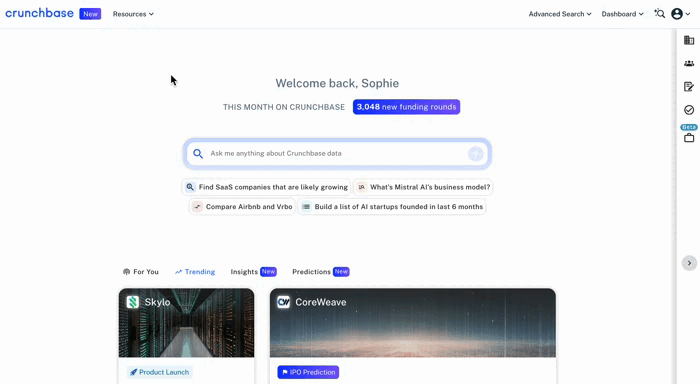This screenshot has width=700, height=384.
Task: Select the Insights tab
Action: coord(253,271)
